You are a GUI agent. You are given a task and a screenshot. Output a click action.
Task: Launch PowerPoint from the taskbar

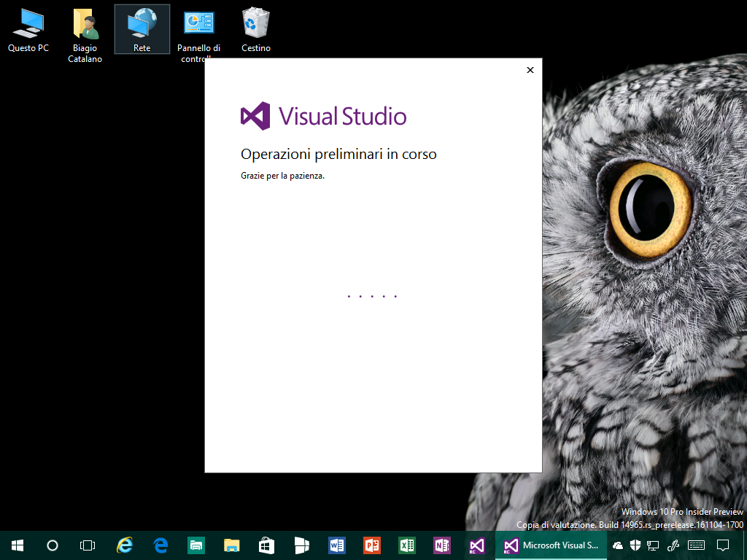(x=372, y=545)
